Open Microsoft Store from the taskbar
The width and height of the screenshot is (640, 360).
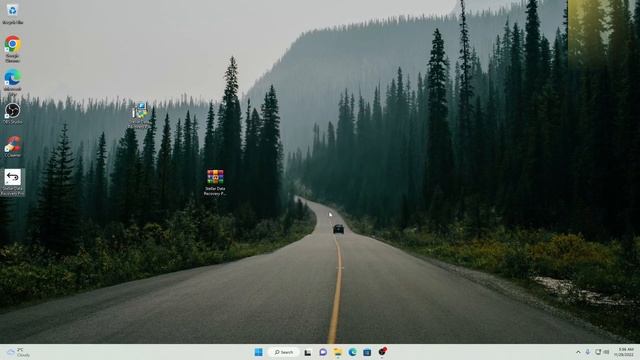(x=367, y=352)
